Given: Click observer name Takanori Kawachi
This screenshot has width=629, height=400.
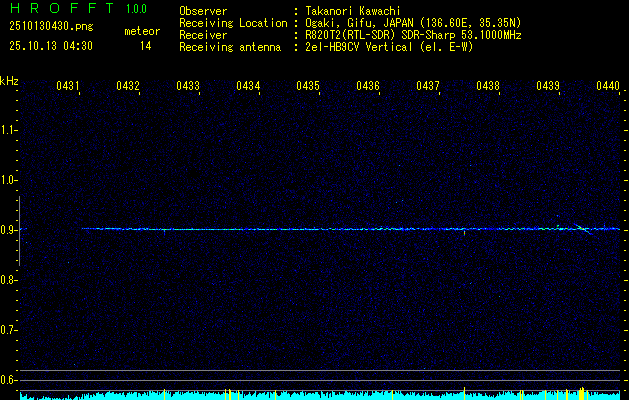Looking at the screenshot, I should click(x=353, y=11).
